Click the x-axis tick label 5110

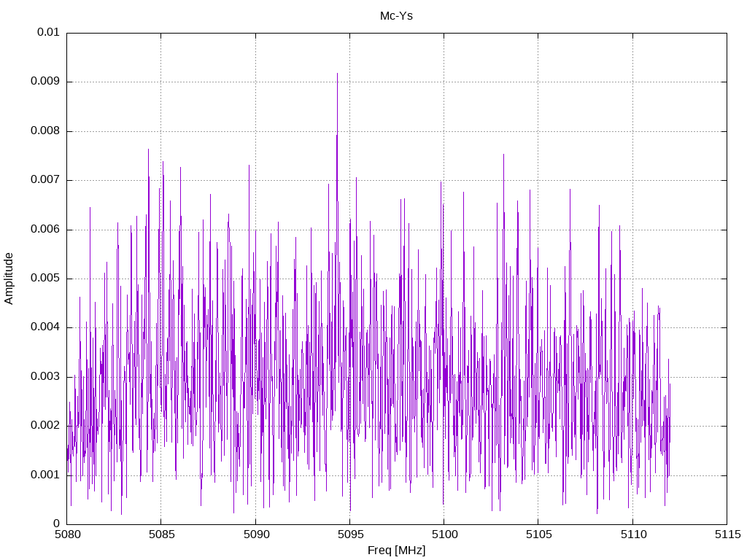(634, 534)
